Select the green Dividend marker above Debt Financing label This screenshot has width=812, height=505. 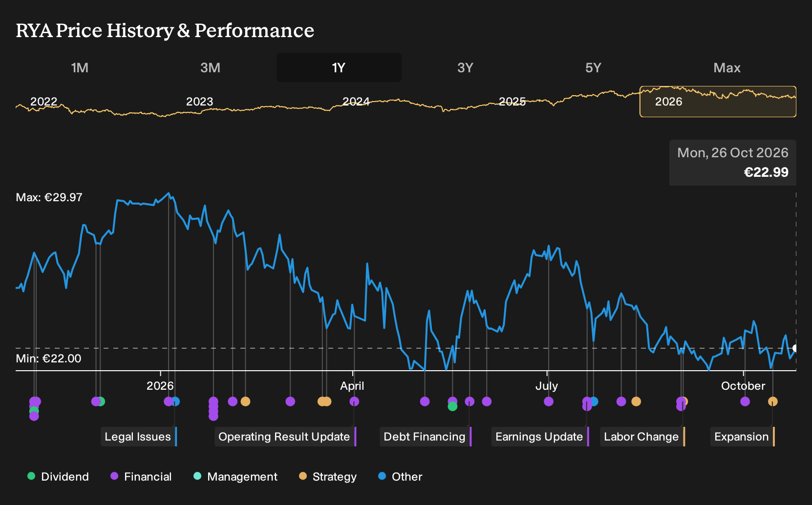tap(452, 406)
